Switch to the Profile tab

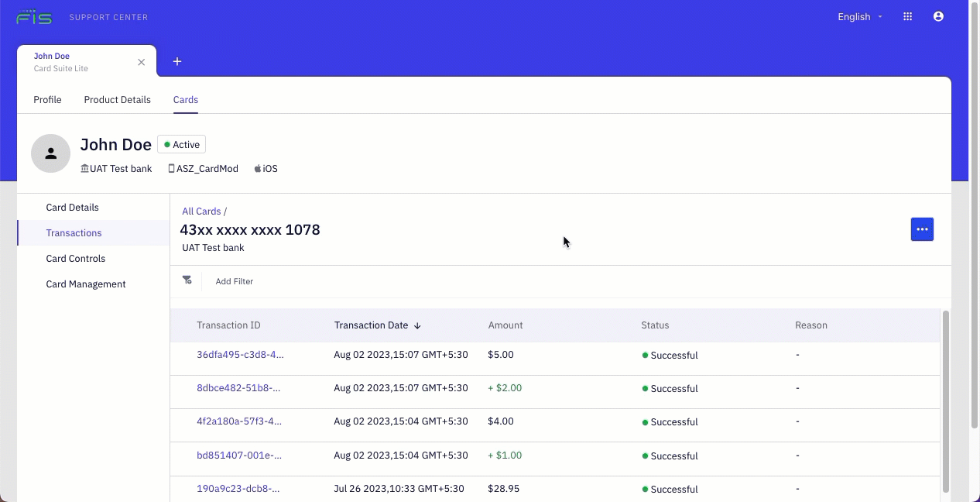point(47,99)
